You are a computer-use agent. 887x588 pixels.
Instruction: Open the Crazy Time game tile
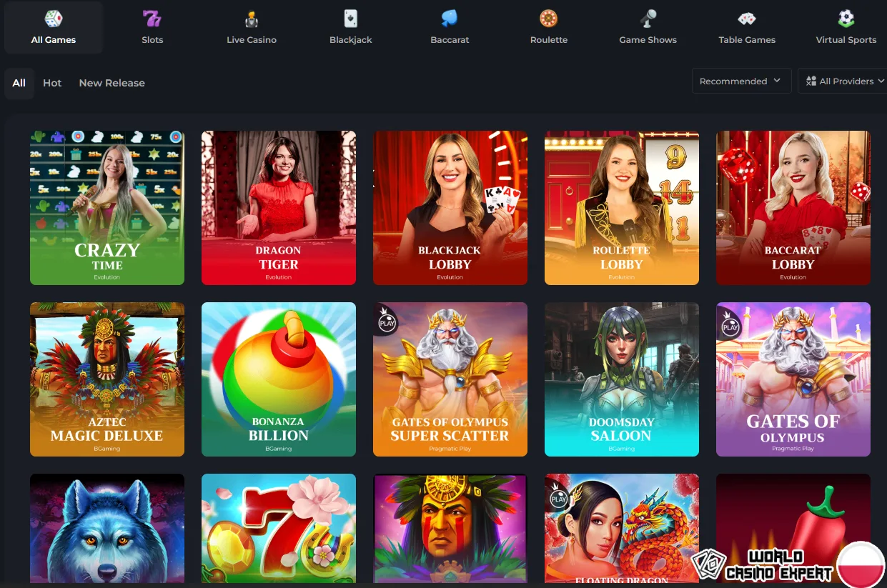[x=107, y=208]
